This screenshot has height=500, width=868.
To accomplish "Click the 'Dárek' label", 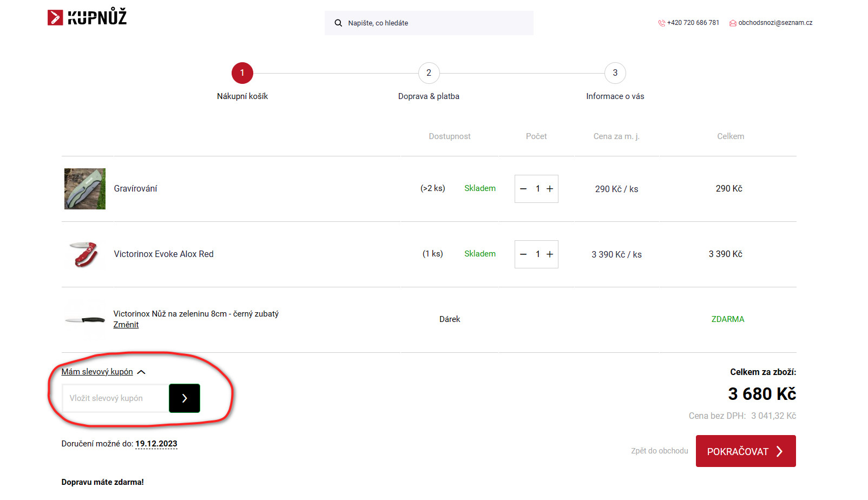I will click(450, 319).
